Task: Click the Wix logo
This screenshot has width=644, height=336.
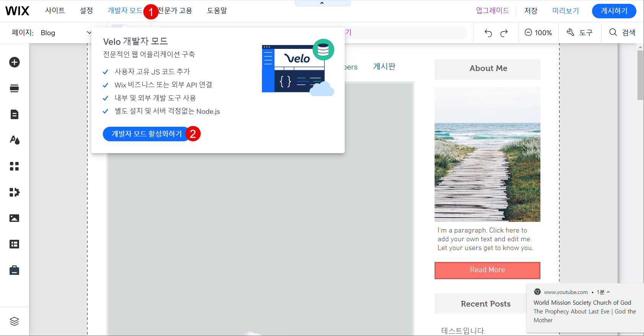Action: 17,11
